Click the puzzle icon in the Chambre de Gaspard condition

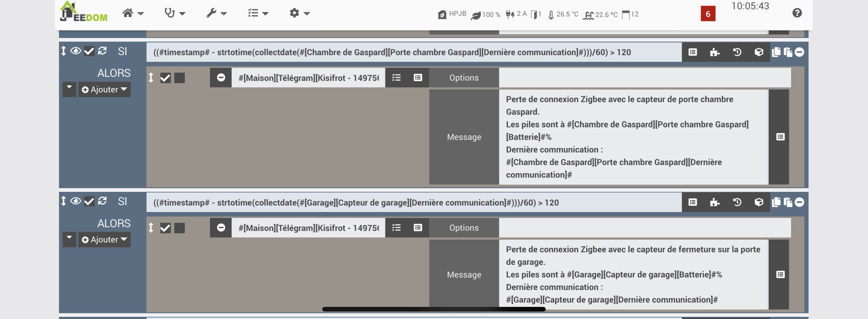[x=715, y=52]
